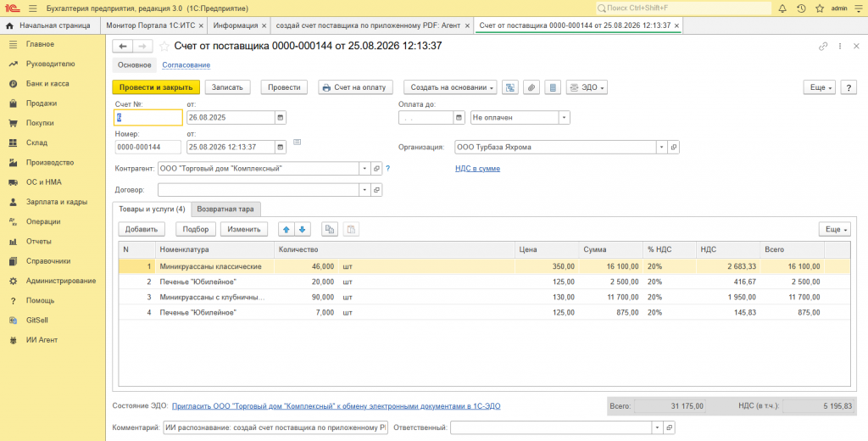The image size is (868, 441).
Task: Open history clock icon
Action: (x=801, y=8)
